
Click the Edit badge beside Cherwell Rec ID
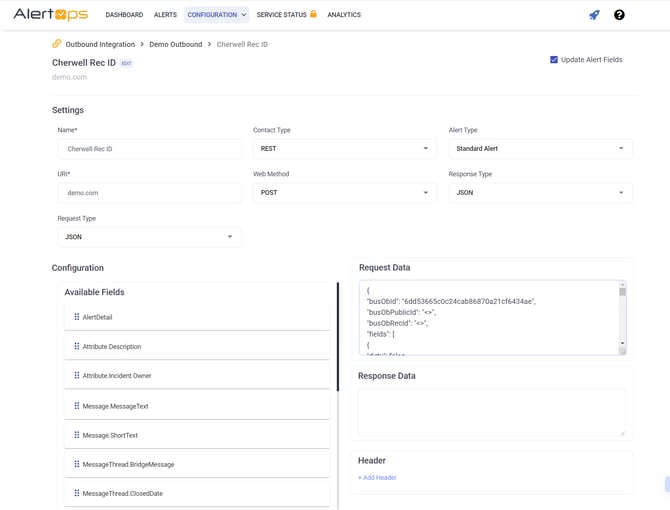point(126,63)
